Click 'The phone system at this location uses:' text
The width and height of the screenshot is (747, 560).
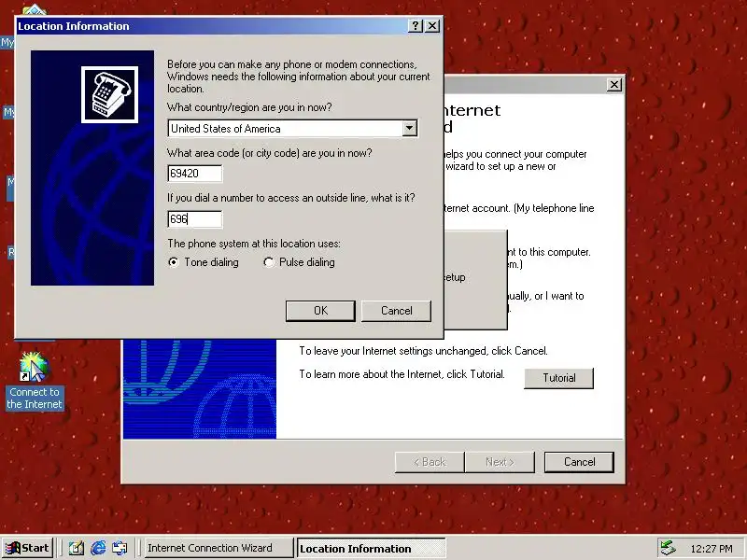pyautogui.click(x=254, y=244)
